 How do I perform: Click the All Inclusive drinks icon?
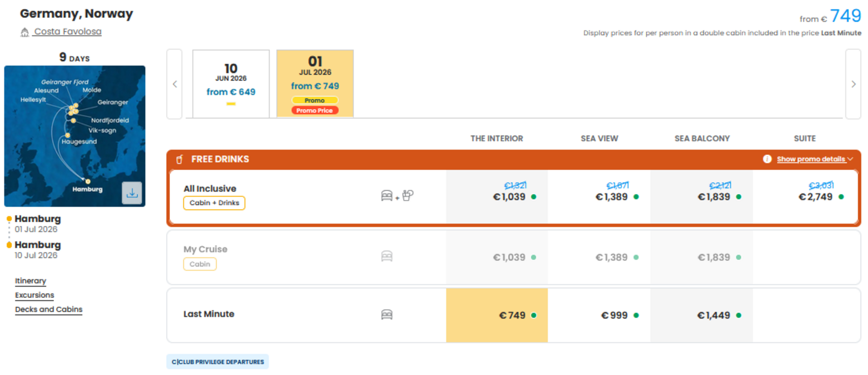pyautogui.click(x=408, y=195)
